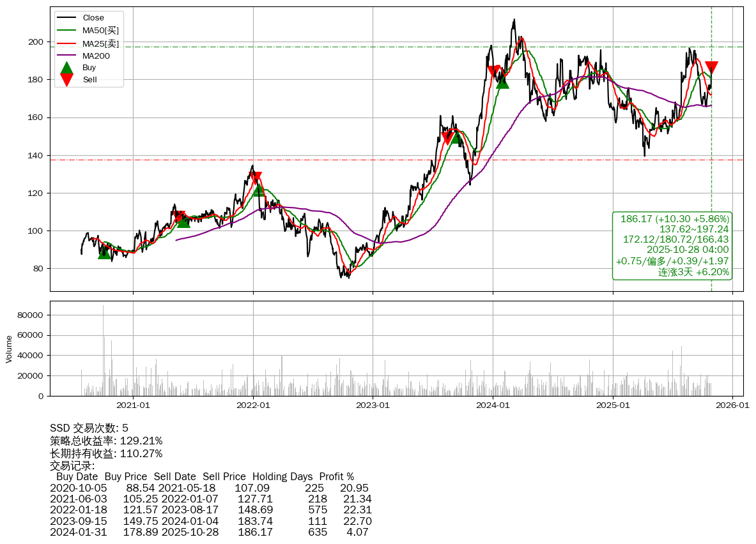
Task: Click the red sell marker at the chart's far right
Action: point(711,68)
